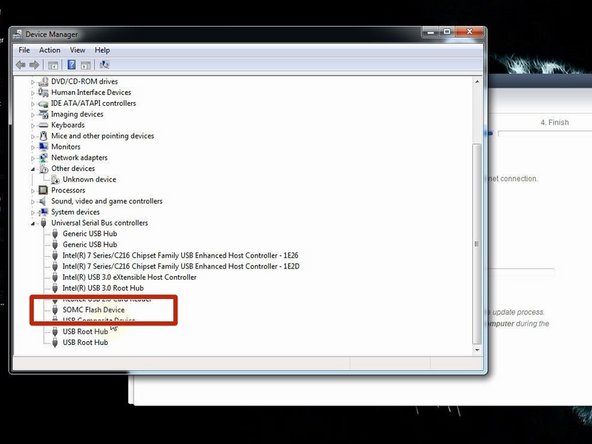Open the Action menu
This screenshot has height=444, width=592.
[49, 50]
